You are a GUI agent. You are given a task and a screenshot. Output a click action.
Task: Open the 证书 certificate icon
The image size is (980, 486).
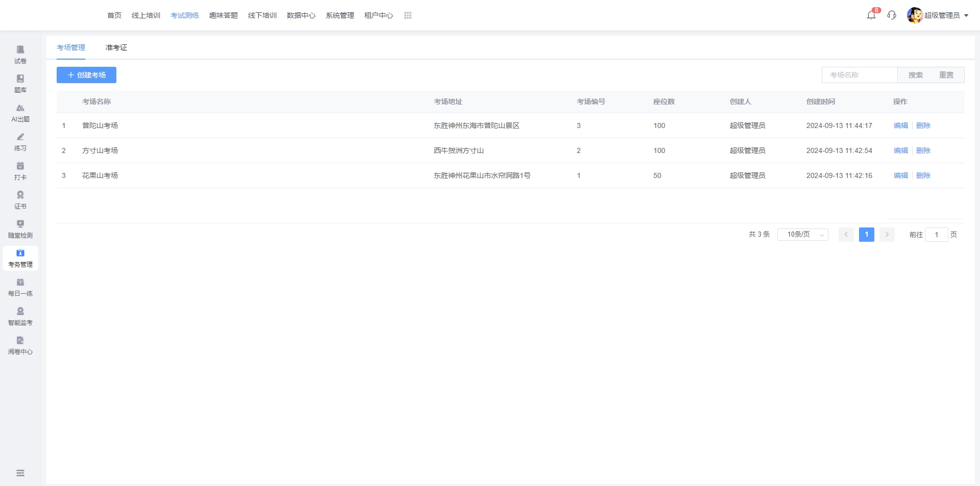click(x=20, y=195)
